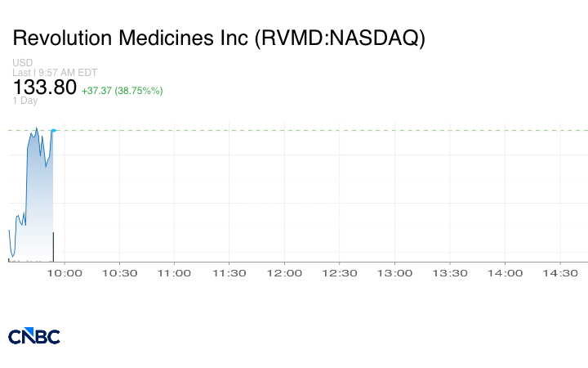The width and height of the screenshot is (588, 368).
Task: Click the 11:30 time axis label
Action: [x=229, y=273]
